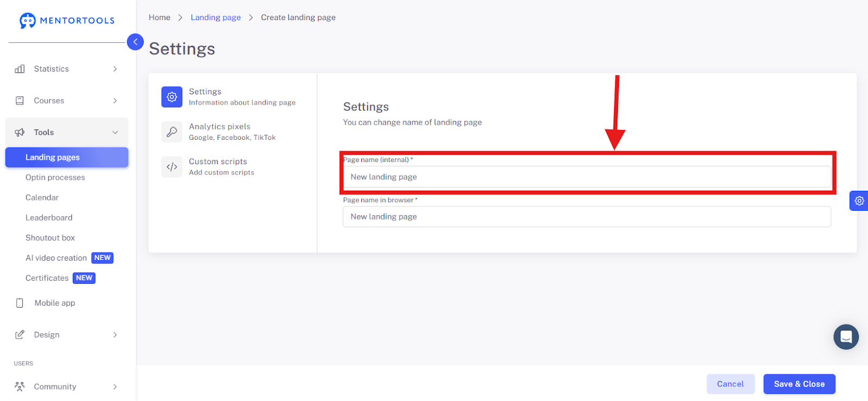Click the NEW badge next to AI video creation
868x401 pixels.
tap(102, 258)
